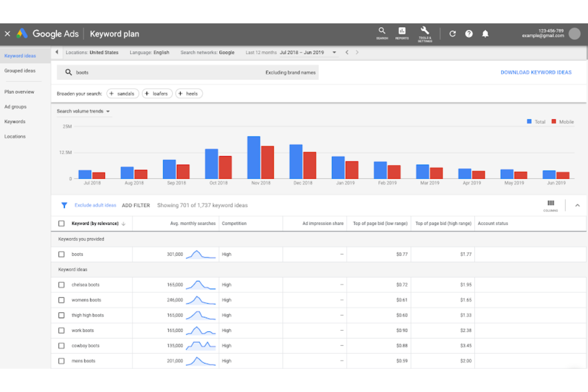This screenshot has height=392, width=588.
Task: Add sandals to broaden your search
Action: pos(122,93)
